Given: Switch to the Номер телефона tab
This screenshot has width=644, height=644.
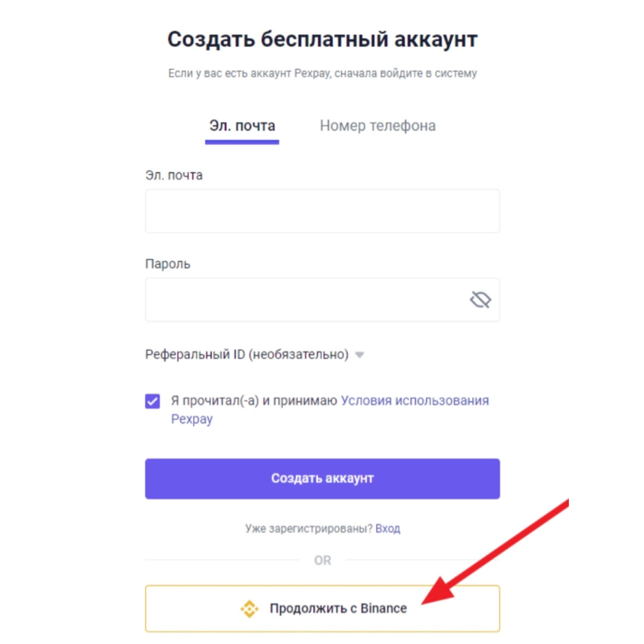Looking at the screenshot, I should pyautogui.click(x=378, y=126).
